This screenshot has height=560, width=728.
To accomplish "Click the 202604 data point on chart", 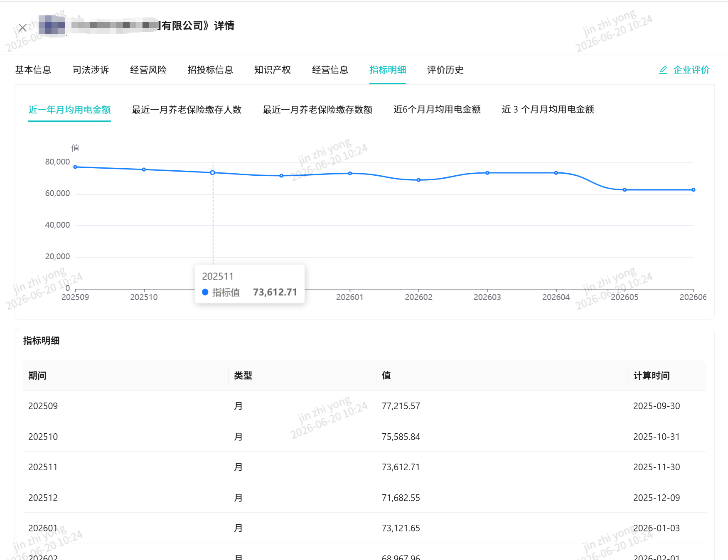I will click(x=556, y=173).
